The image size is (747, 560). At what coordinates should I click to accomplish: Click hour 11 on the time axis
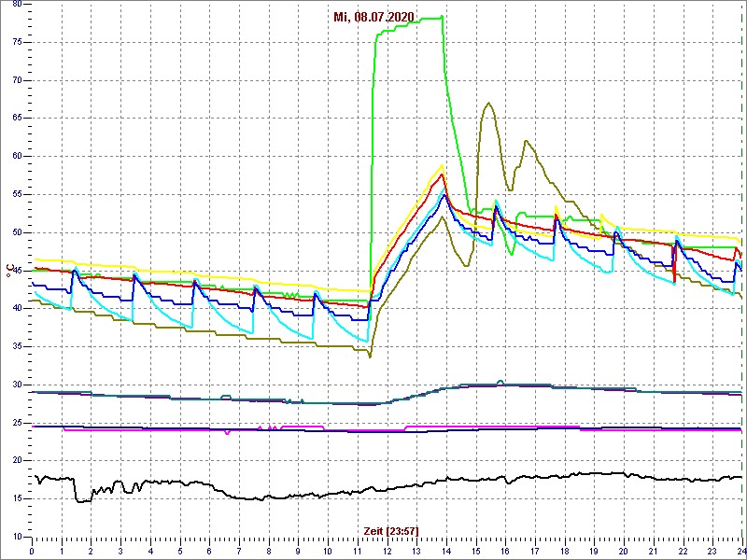358,550
